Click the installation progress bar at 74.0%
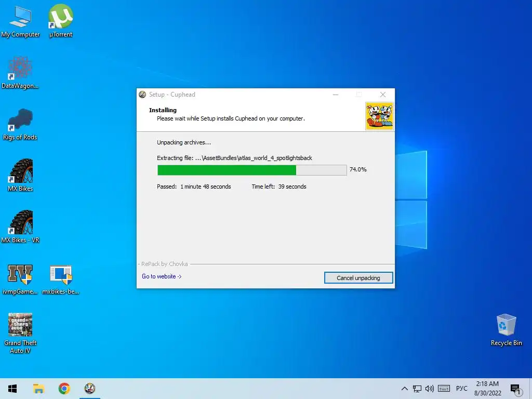 tap(252, 170)
